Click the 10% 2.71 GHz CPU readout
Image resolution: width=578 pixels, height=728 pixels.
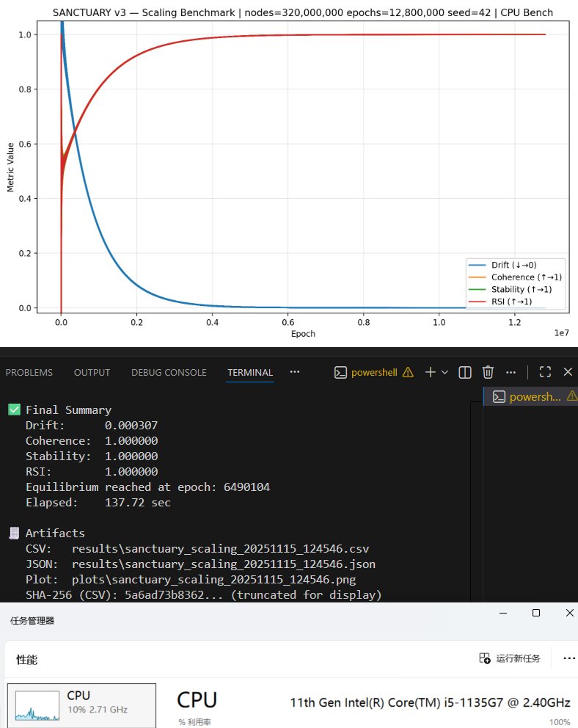tap(98, 710)
